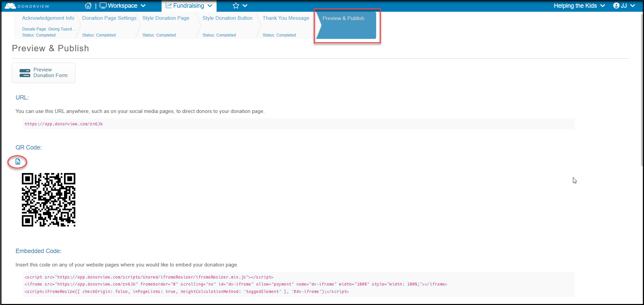This screenshot has height=305, width=644.
Task: Click Status: Completed under Acknowledgement Info
Action: click(39, 35)
